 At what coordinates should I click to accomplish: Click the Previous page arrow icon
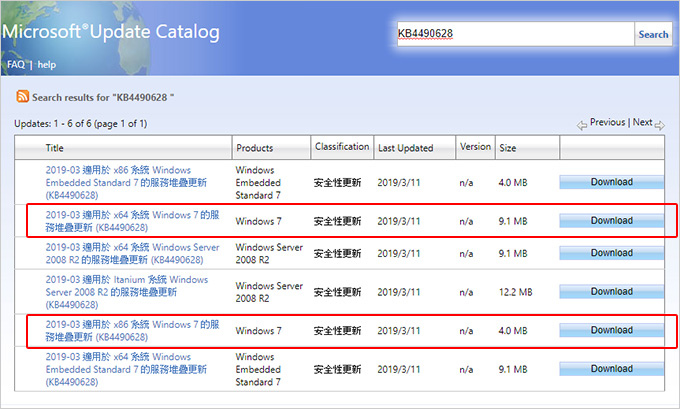pyautogui.click(x=582, y=126)
